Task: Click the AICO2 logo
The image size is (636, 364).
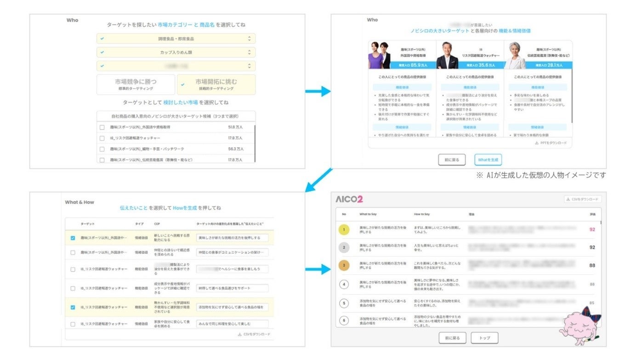Action: (349, 199)
